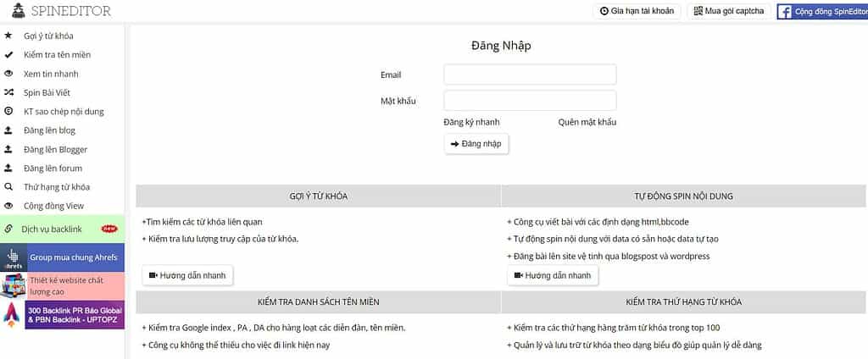This screenshot has width=868, height=359.
Task: Click the copyright icon beside KT sao chép nội dung
Action: tap(8, 111)
